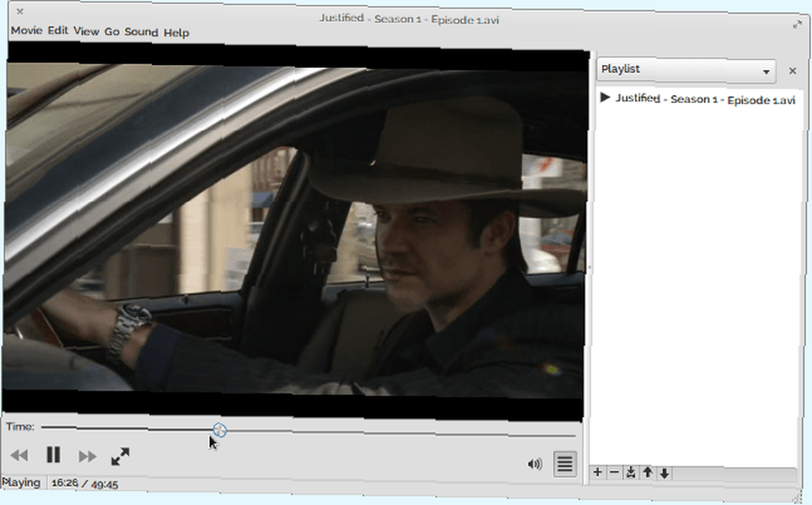Skip to previous chapter or movie

[x=19, y=455]
